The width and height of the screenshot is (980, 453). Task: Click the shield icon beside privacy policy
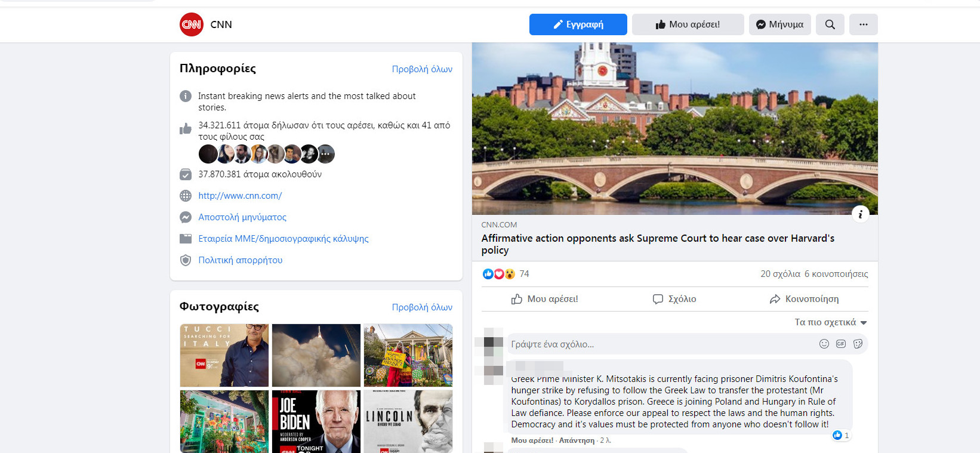coord(186,260)
